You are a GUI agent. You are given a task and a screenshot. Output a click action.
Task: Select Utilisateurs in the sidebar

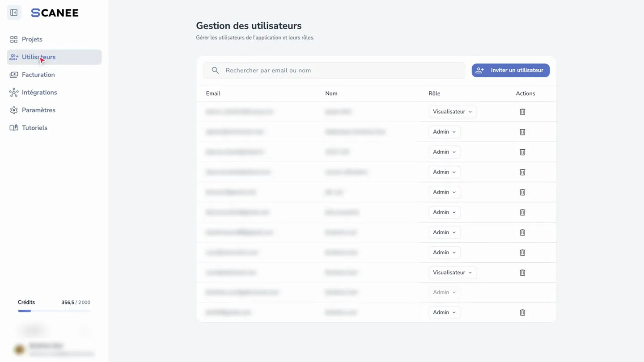point(54,57)
